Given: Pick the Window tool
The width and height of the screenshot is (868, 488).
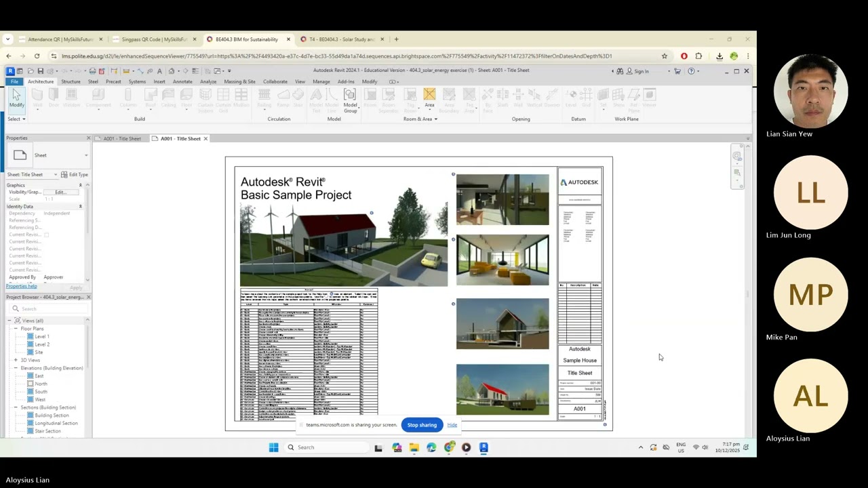Looking at the screenshot, I should (71, 99).
